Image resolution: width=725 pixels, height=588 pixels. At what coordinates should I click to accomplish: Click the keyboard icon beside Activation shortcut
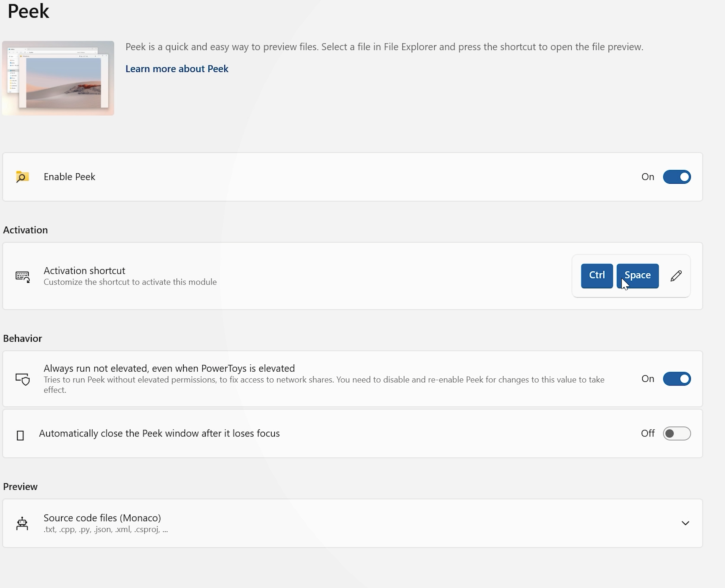(x=23, y=276)
